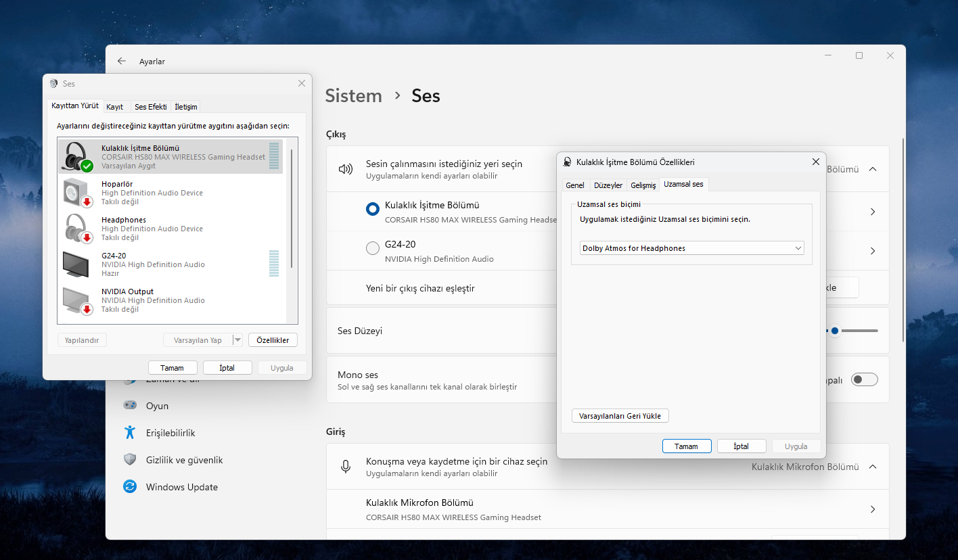This screenshot has height=560, width=958.
Task: Click the back arrow in Ayarlar window
Action: coord(122,61)
